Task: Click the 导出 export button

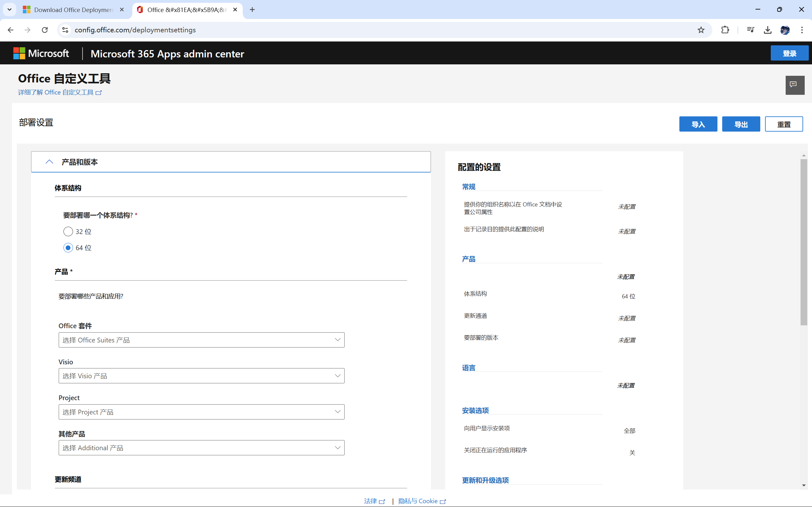Action: click(741, 124)
